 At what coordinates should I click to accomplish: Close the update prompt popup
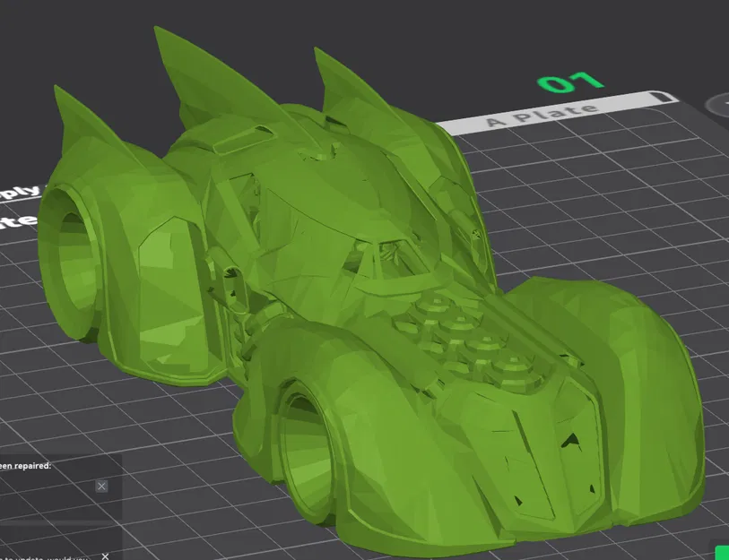(x=104, y=556)
